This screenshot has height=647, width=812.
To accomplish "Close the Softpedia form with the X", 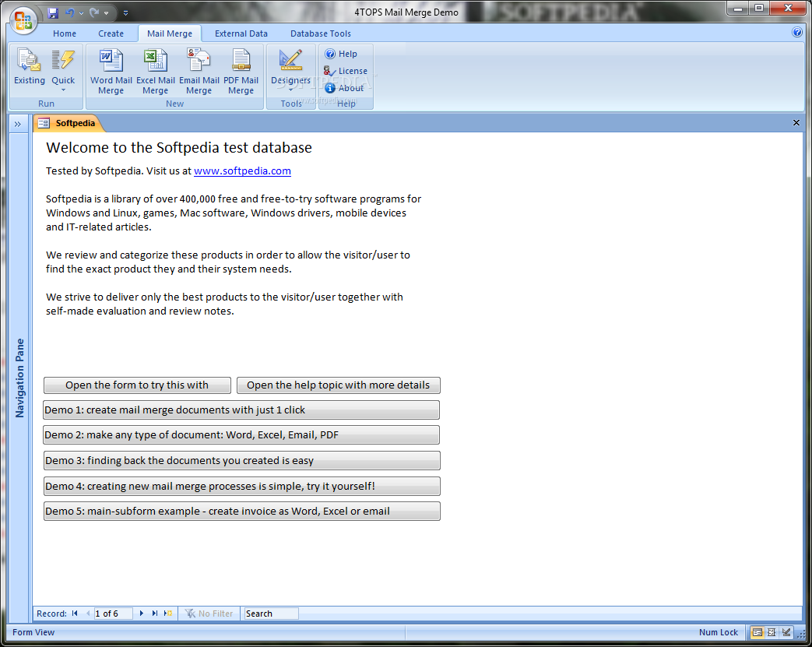I will [x=796, y=123].
